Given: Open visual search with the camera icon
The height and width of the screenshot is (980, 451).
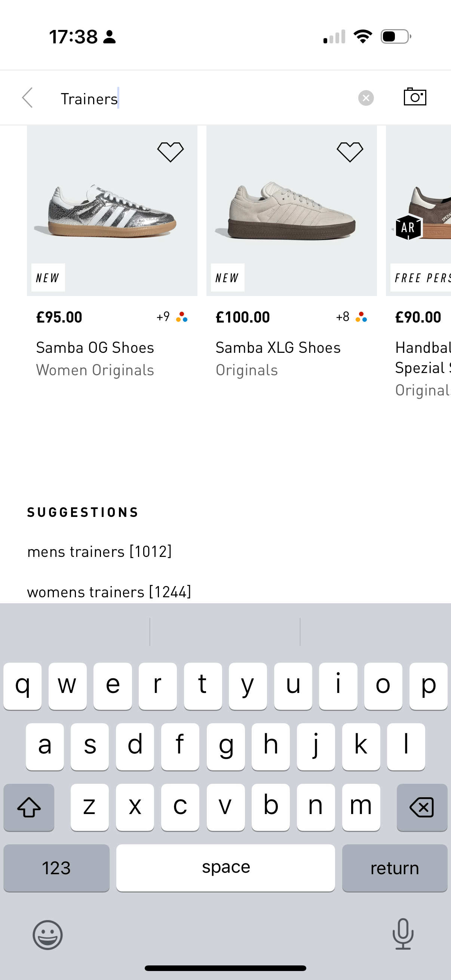Looking at the screenshot, I should (415, 98).
